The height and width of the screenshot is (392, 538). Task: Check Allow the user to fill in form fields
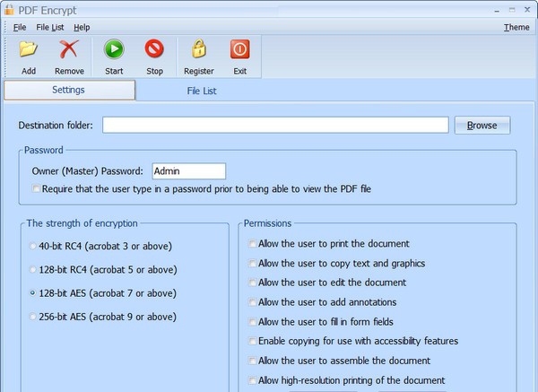[x=252, y=322]
